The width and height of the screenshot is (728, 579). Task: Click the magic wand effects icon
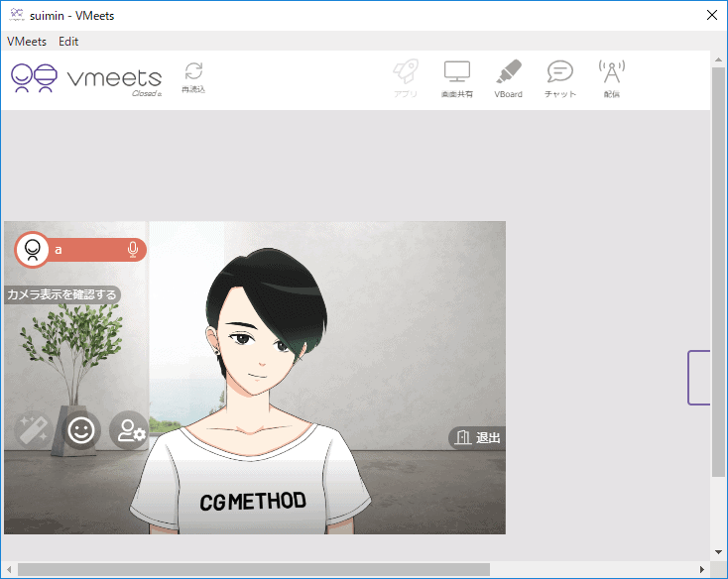(x=34, y=429)
